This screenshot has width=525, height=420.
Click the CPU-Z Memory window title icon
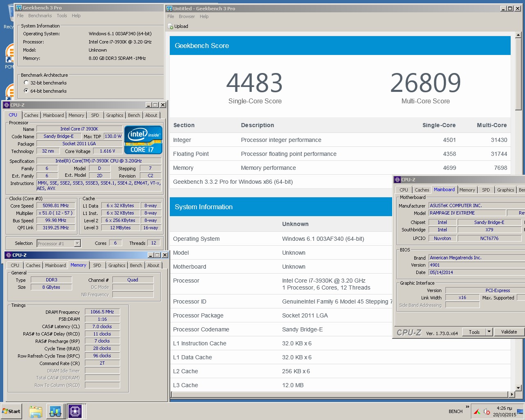pos(9,255)
